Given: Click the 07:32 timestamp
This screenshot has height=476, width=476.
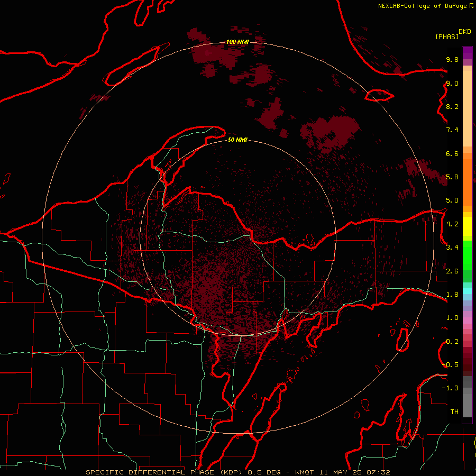Looking at the screenshot, I should [x=378, y=472].
